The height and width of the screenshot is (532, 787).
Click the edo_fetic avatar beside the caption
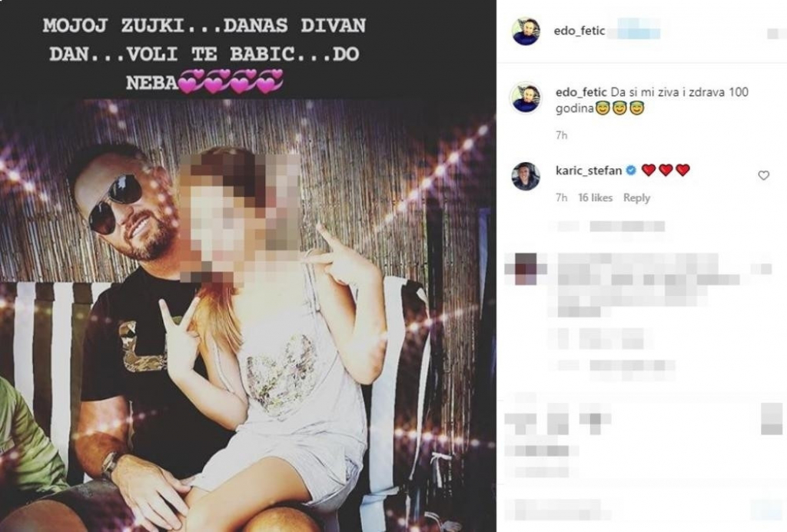(x=526, y=98)
